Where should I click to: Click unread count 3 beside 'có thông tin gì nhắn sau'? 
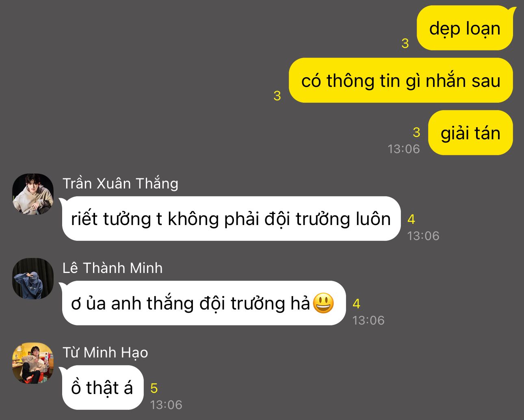(277, 95)
